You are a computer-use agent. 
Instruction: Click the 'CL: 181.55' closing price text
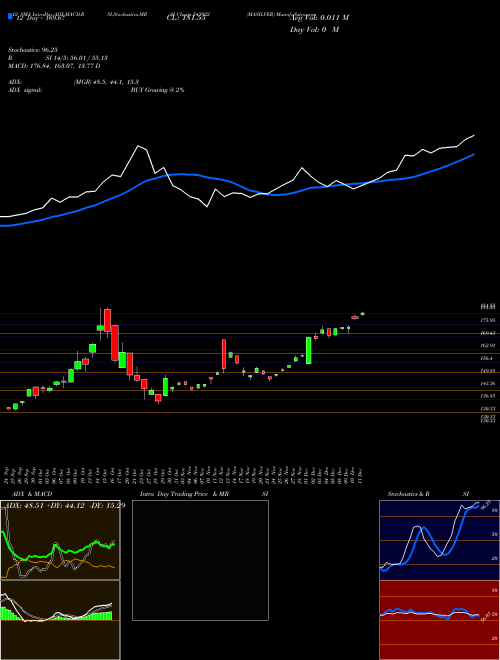pyautogui.click(x=186, y=18)
